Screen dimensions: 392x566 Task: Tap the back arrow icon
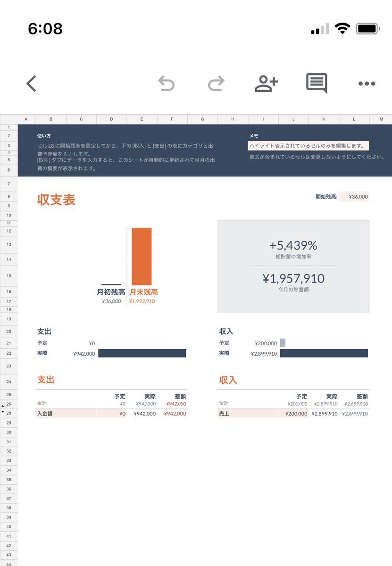coord(31,83)
